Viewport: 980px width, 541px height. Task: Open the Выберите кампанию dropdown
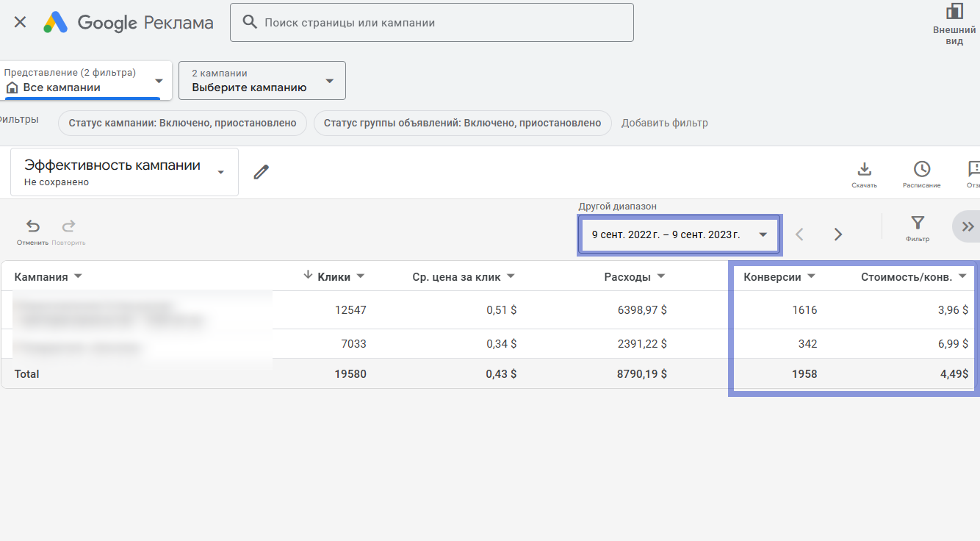tap(262, 79)
